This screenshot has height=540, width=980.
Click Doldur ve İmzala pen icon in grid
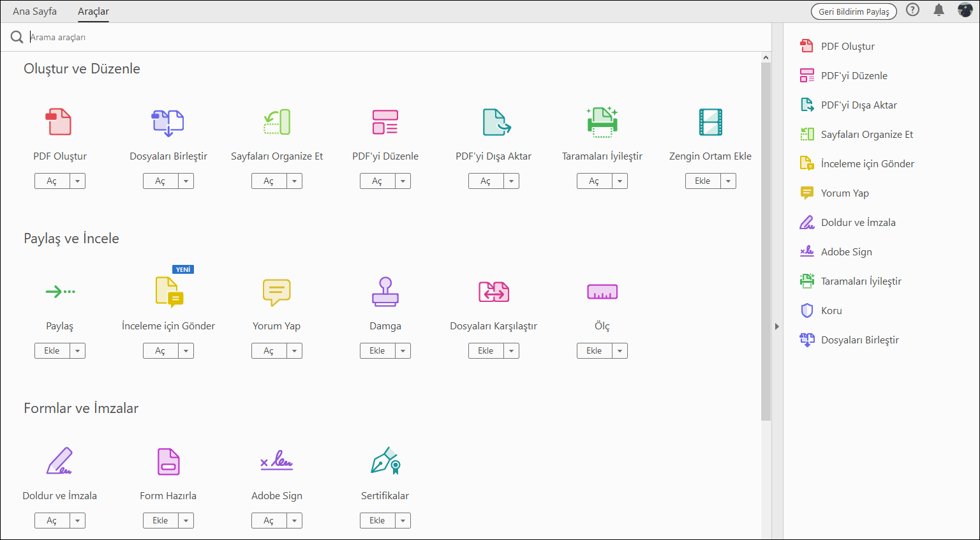(x=59, y=461)
